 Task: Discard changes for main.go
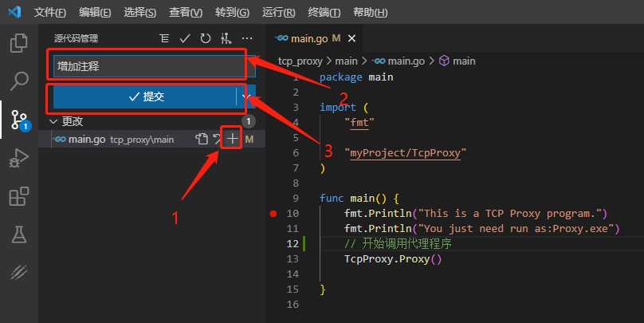[x=217, y=140]
